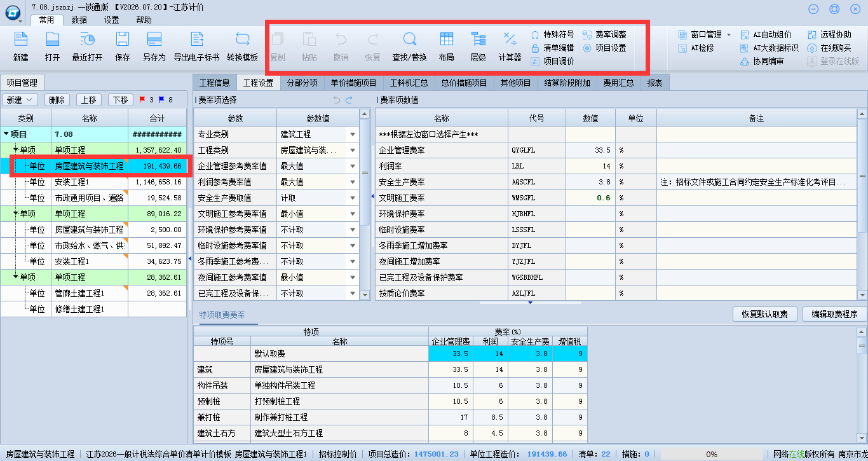Insert 特殊符号 special symbol

click(552, 34)
